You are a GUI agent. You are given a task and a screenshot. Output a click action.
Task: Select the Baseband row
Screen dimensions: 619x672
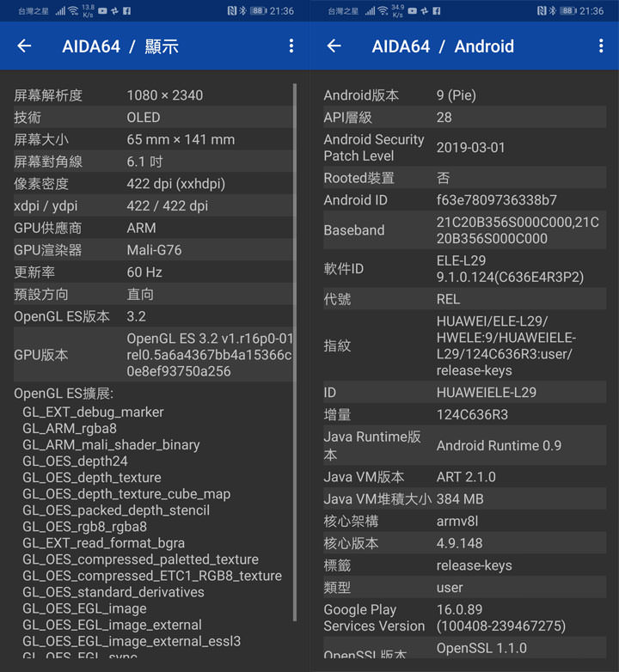click(x=464, y=230)
